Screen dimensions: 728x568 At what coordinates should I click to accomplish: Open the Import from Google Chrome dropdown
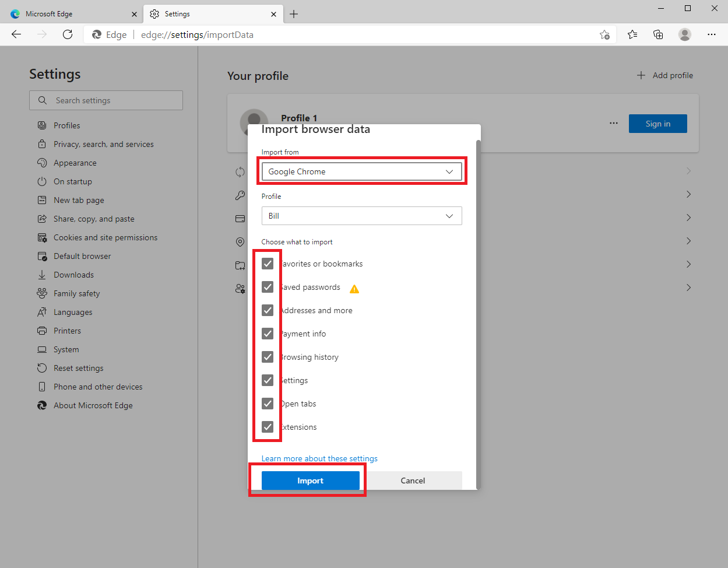pos(361,171)
